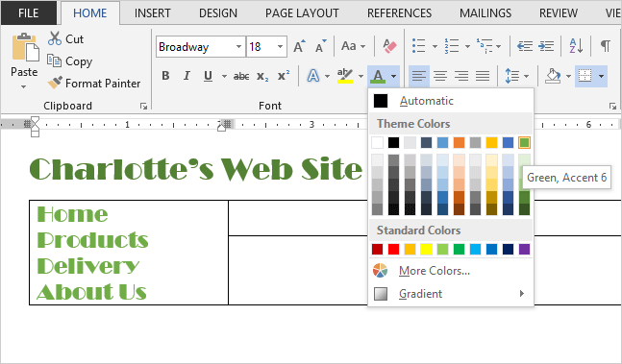This screenshot has width=622, height=364.
Task: Click the Charlotte's Web Site heading
Action: coord(196,169)
